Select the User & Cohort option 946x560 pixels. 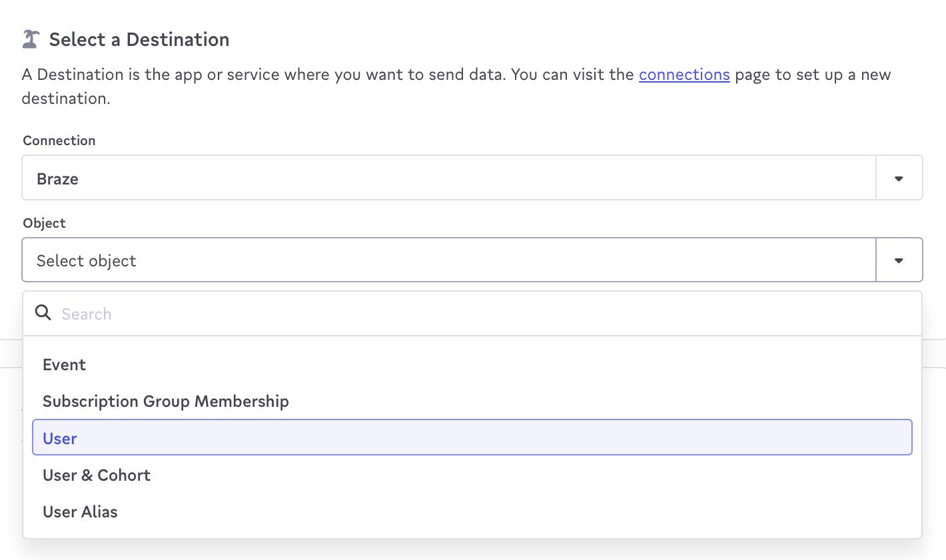point(97,475)
